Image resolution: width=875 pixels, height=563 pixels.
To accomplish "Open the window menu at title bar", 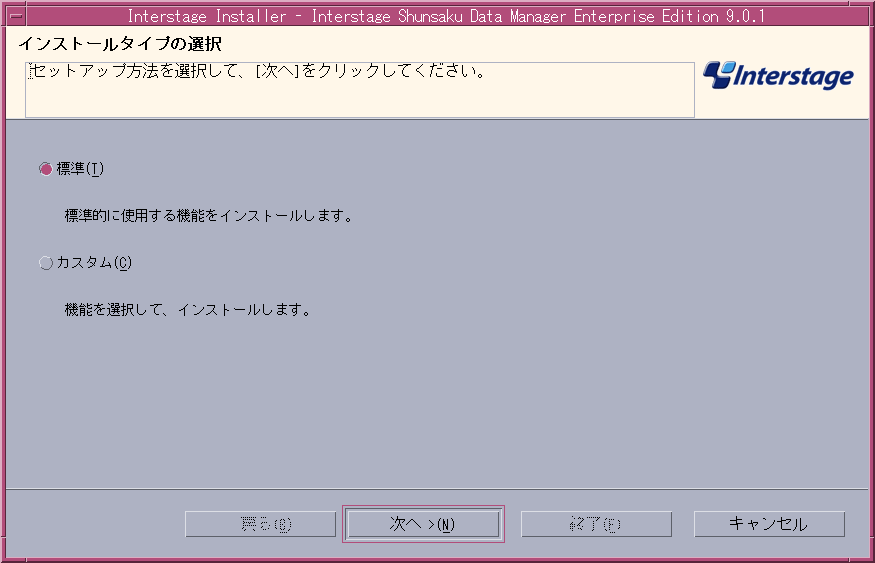I will [16, 16].
